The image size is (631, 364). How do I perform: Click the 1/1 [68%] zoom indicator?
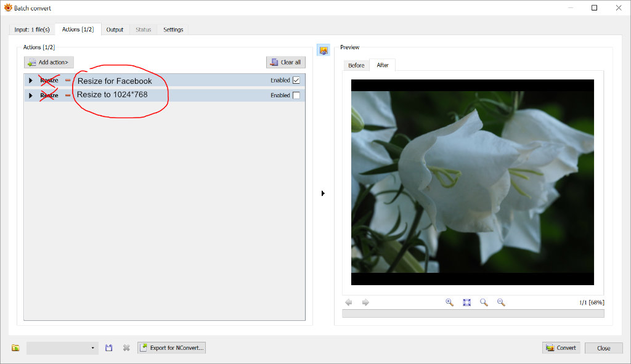pyautogui.click(x=592, y=302)
